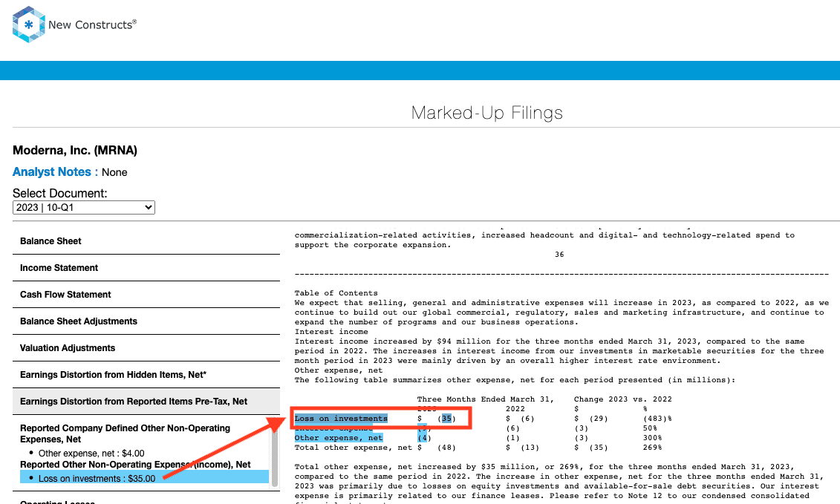Select 'Loss on investments : $35.00' item
The width and height of the screenshot is (840, 504).
[x=145, y=478]
